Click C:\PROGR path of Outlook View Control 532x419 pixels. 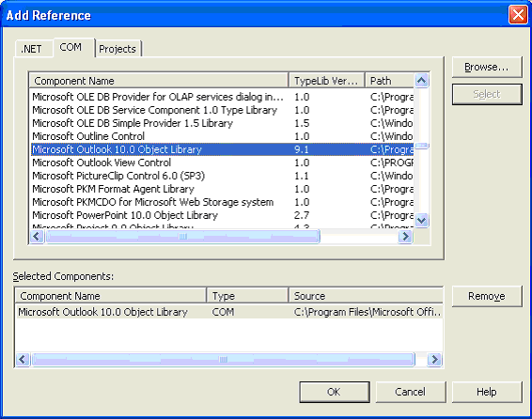[x=392, y=163]
